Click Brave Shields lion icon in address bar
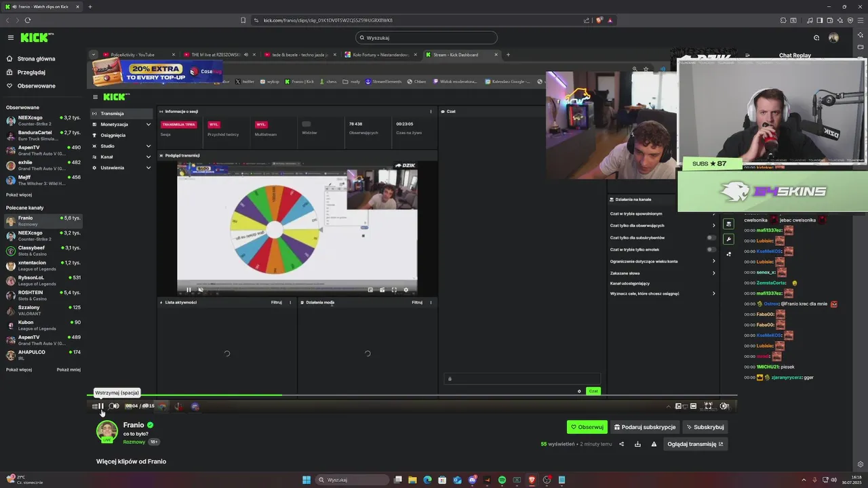868x488 pixels. click(599, 20)
